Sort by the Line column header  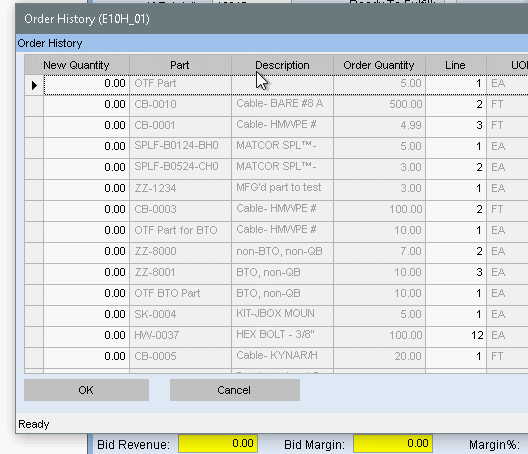coord(456,65)
